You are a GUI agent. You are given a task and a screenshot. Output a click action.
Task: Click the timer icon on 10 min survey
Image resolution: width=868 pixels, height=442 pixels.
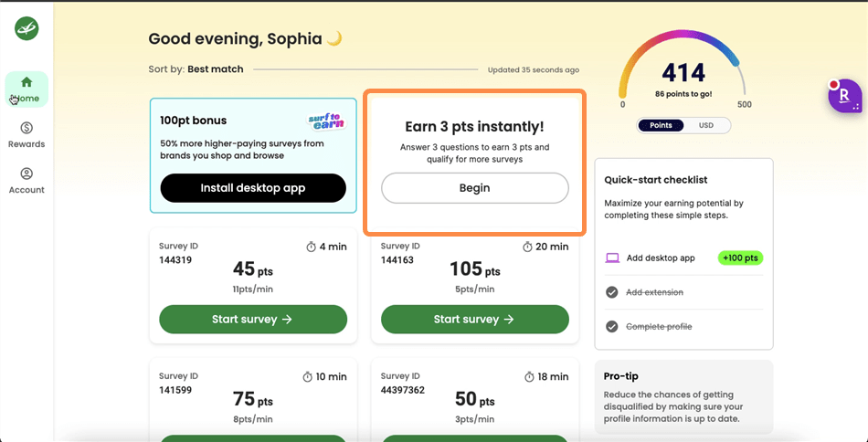pyautogui.click(x=307, y=377)
